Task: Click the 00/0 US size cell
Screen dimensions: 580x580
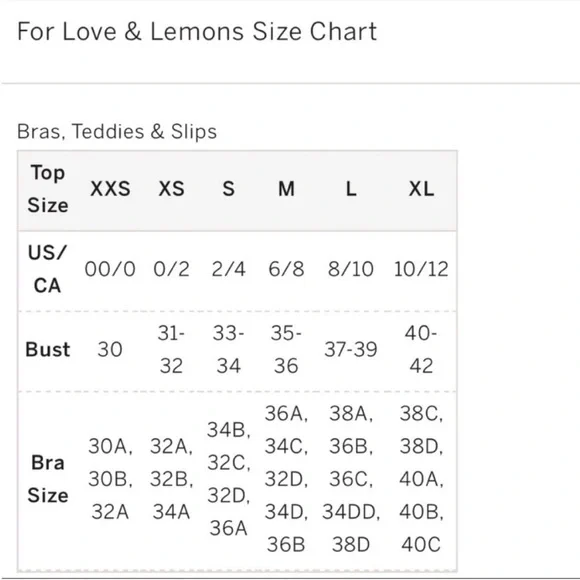Action: click(x=110, y=269)
